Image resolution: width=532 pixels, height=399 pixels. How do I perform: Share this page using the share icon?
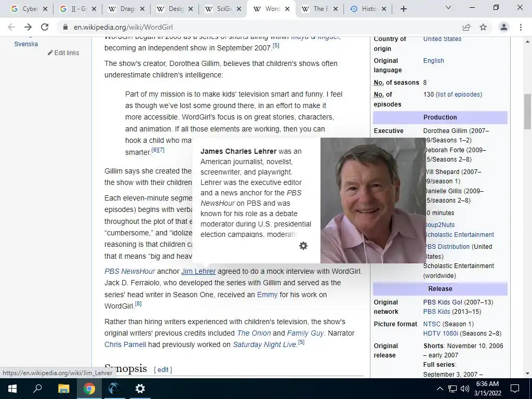[x=467, y=27]
